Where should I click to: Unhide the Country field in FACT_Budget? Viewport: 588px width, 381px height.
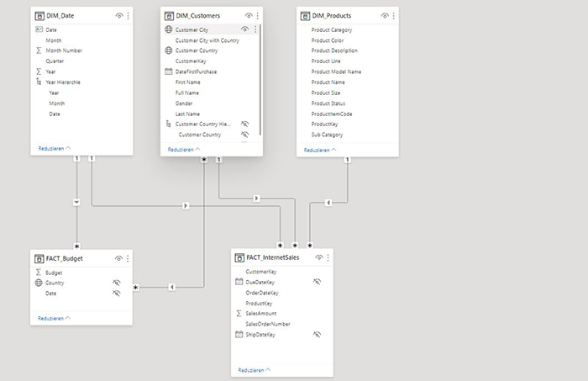[117, 283]
